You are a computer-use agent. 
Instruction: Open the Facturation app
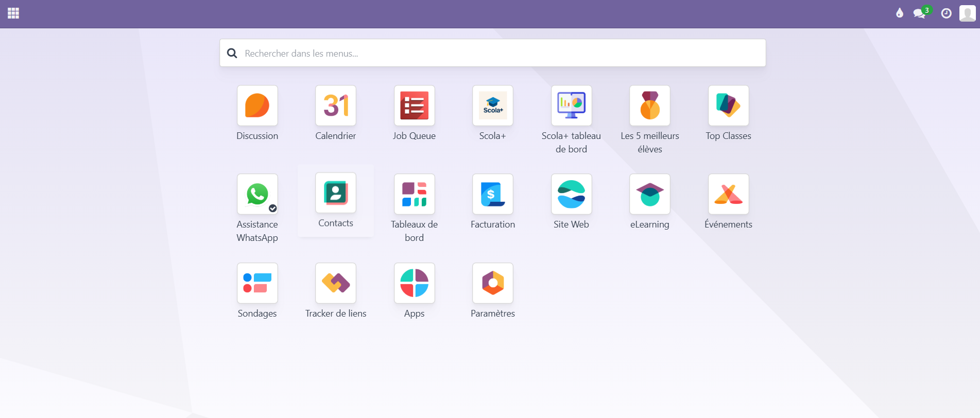pyautogui.click(x=493, y=195)
